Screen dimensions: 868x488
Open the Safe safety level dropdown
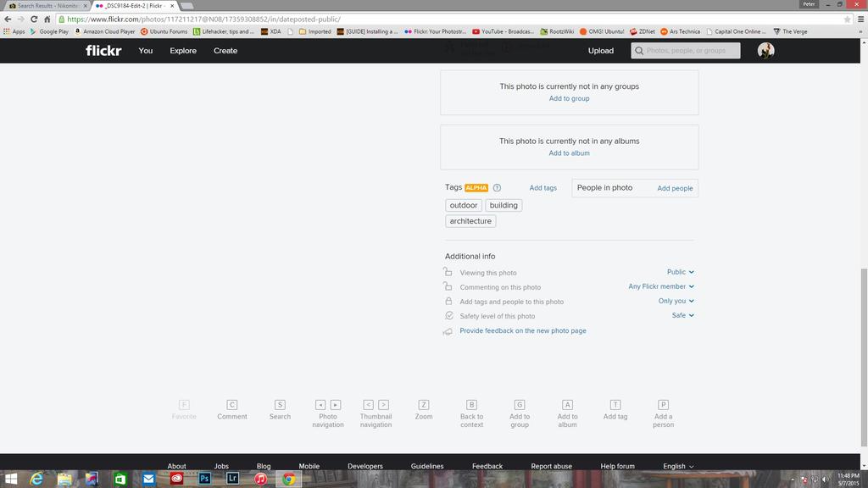point(683,315)
